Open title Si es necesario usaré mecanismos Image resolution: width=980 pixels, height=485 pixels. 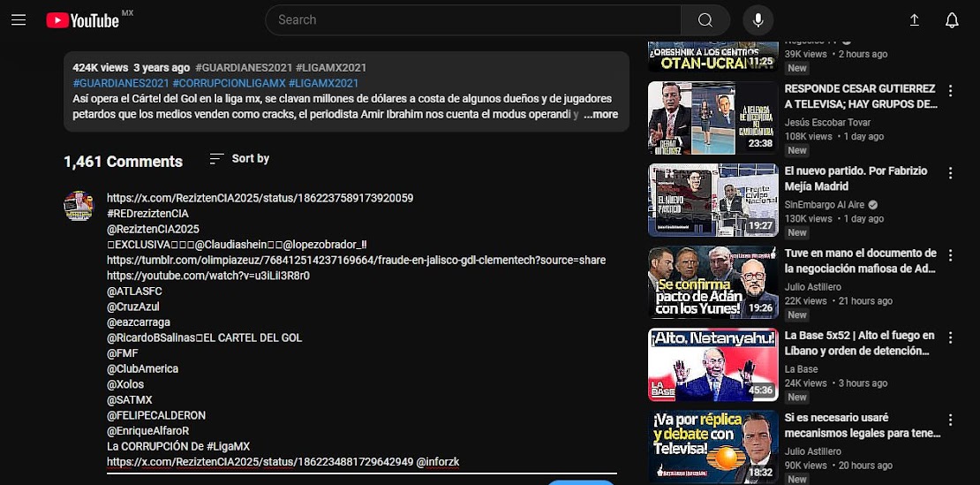pyautogui.click(x=863, y=426)
